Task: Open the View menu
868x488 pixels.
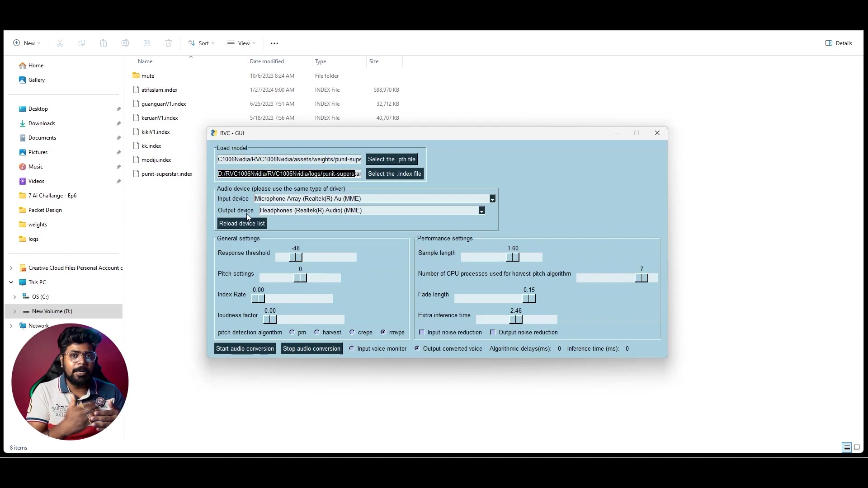Action: (241, 43)
